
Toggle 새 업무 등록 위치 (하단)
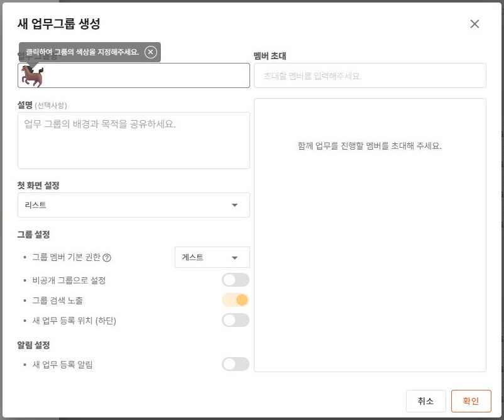point(236,320)
